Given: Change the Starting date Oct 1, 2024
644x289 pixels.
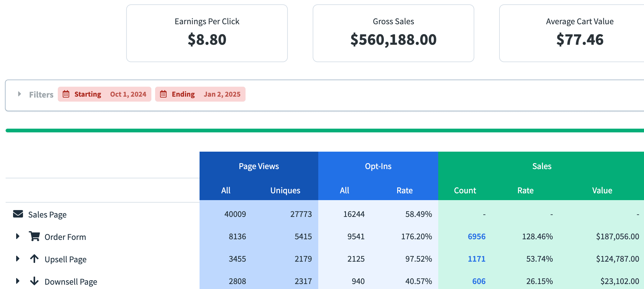Looking at the screenshot, I should 128,94.
